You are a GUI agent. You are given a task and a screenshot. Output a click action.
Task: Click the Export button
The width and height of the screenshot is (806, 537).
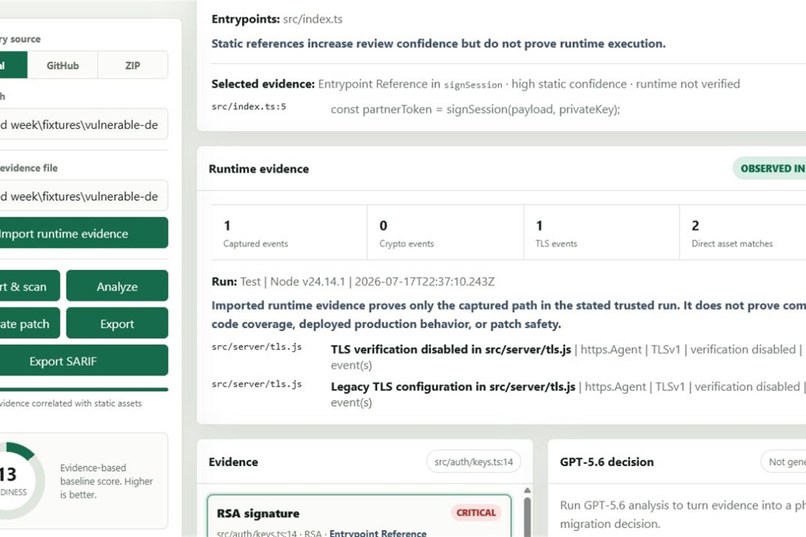(x=117, y=324)
